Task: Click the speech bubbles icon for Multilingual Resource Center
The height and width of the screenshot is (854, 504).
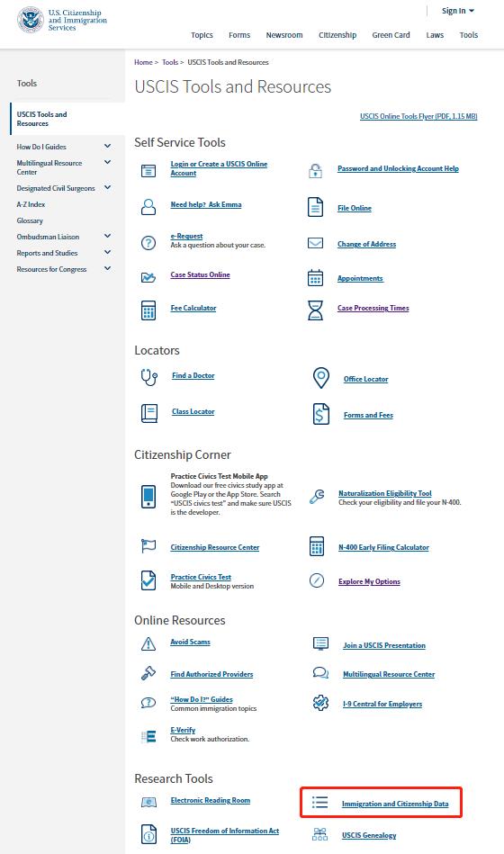Action: coord(320,672)
